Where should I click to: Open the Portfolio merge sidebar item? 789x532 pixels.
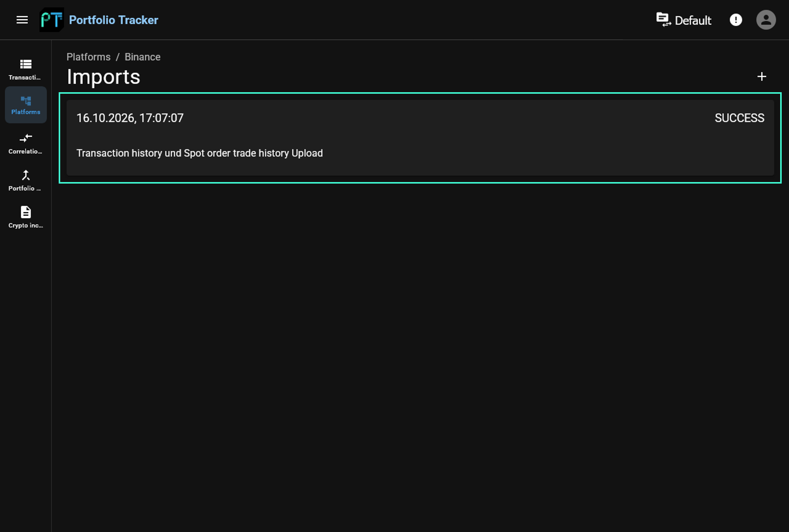[26, 181]
